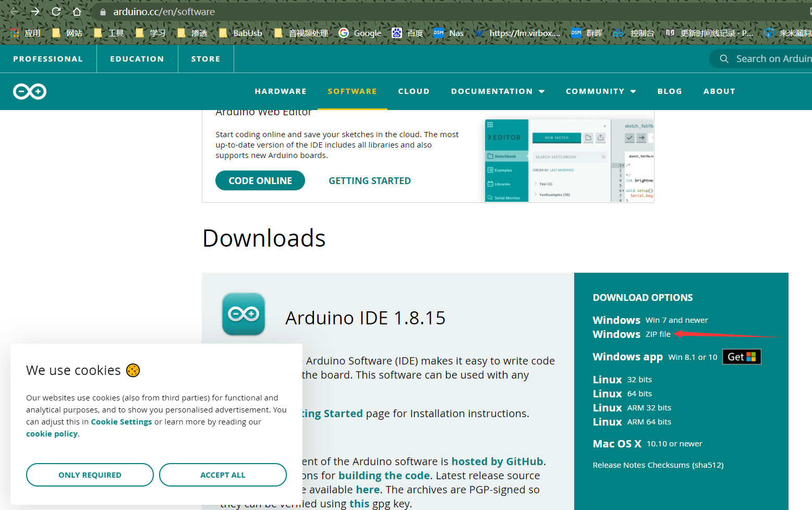Screen dimensions: 812x510
Task: Open the 来米漏洞 bookmark
Action: point(787,33)
